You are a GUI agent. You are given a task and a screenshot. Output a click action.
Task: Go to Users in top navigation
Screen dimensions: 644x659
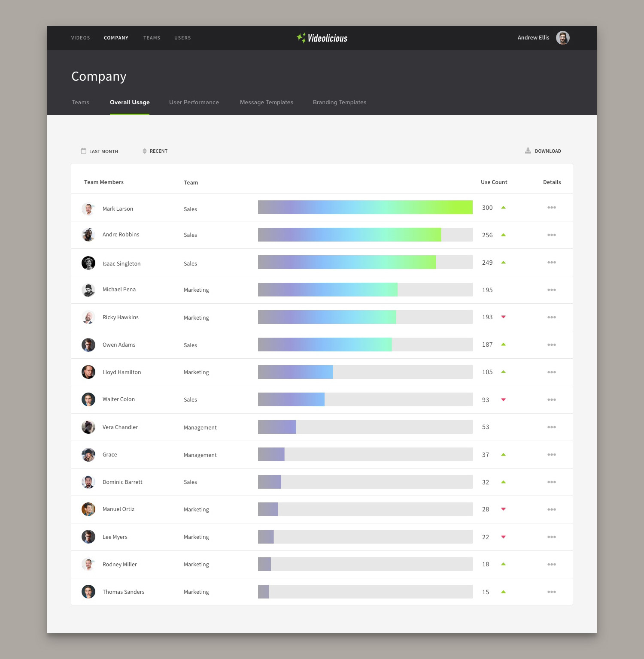click(x=182, y=38)
